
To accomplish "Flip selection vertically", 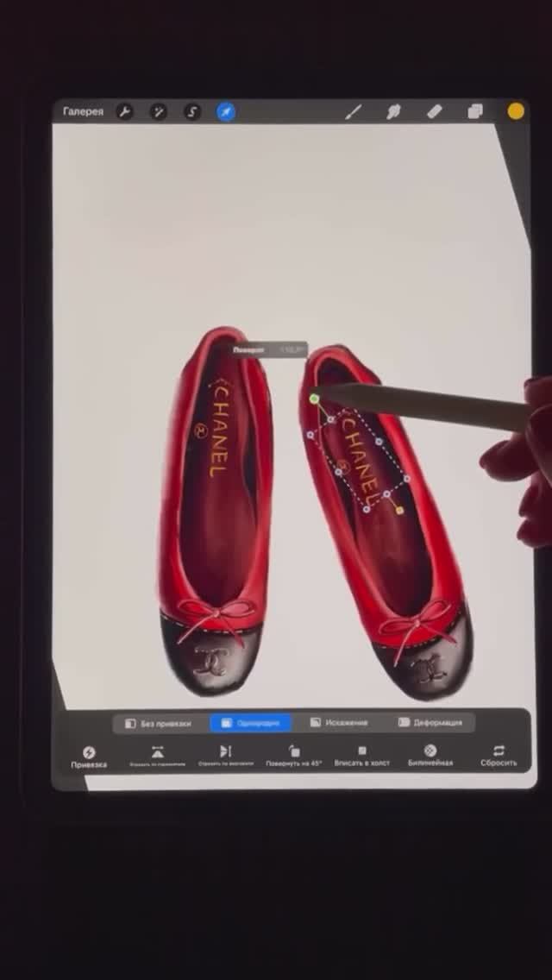I will (x=226, y=756).
